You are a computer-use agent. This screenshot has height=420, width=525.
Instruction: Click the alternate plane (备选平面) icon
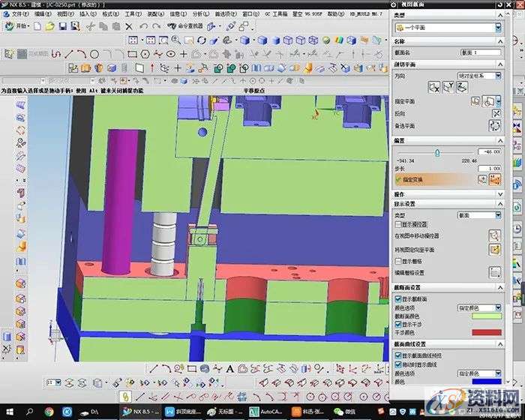coord(496,125)
